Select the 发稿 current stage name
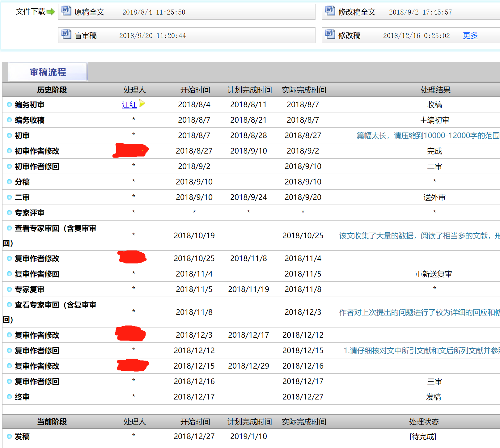Viewport: 500px width, 448px height. pos(22,437)
